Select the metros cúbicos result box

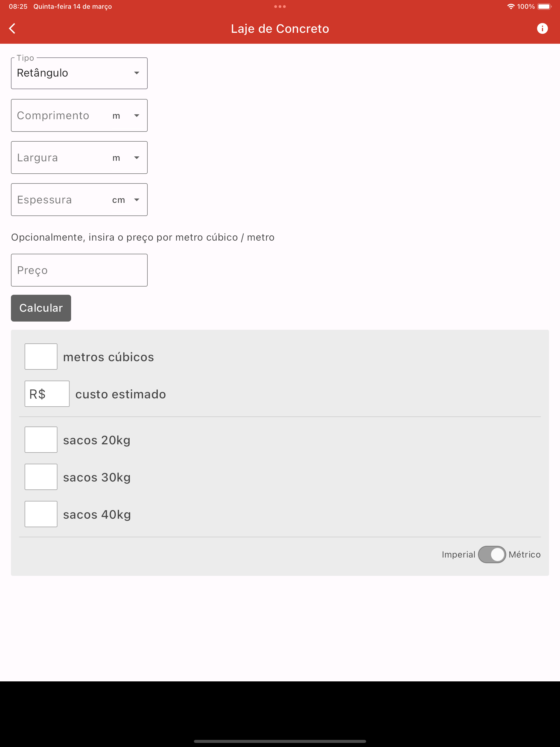[x=41, y=356]
